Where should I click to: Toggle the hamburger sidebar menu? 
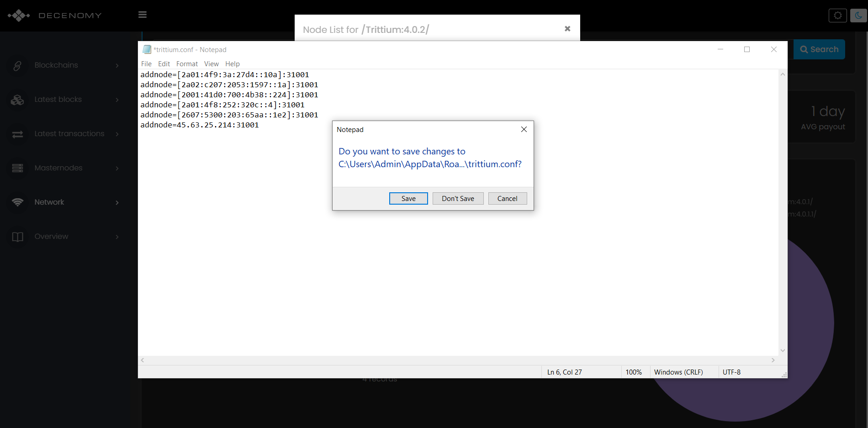pos(143,15)
